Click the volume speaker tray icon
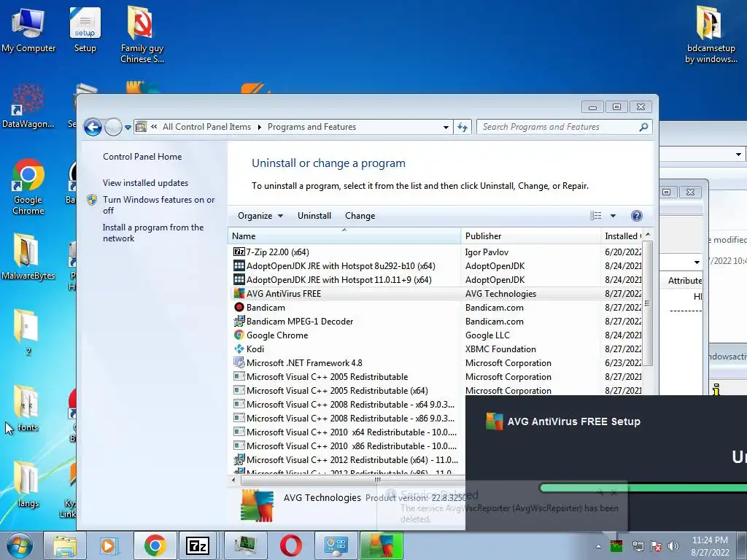 click(x=673, y=546)
